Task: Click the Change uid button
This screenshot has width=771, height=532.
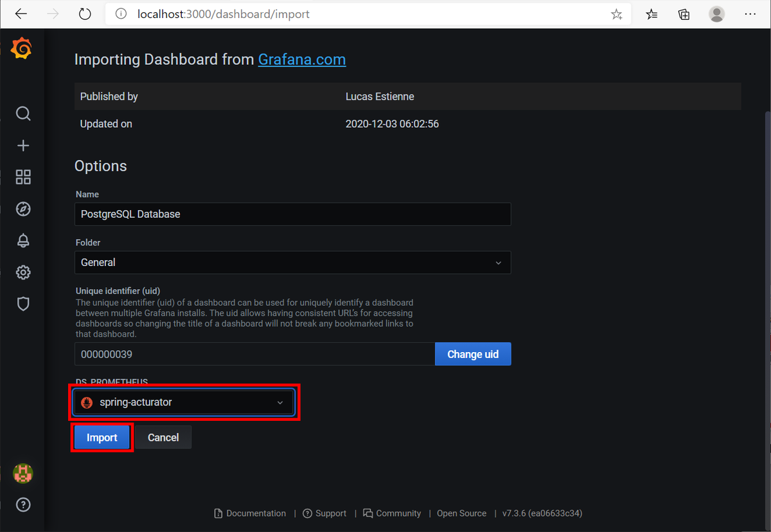Action: [473, 354]
